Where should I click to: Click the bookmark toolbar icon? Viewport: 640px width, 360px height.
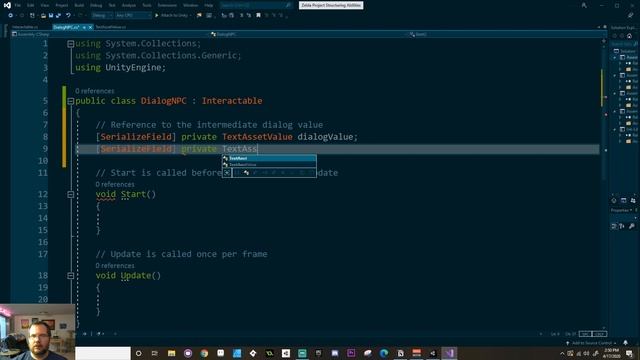(258, 16)
